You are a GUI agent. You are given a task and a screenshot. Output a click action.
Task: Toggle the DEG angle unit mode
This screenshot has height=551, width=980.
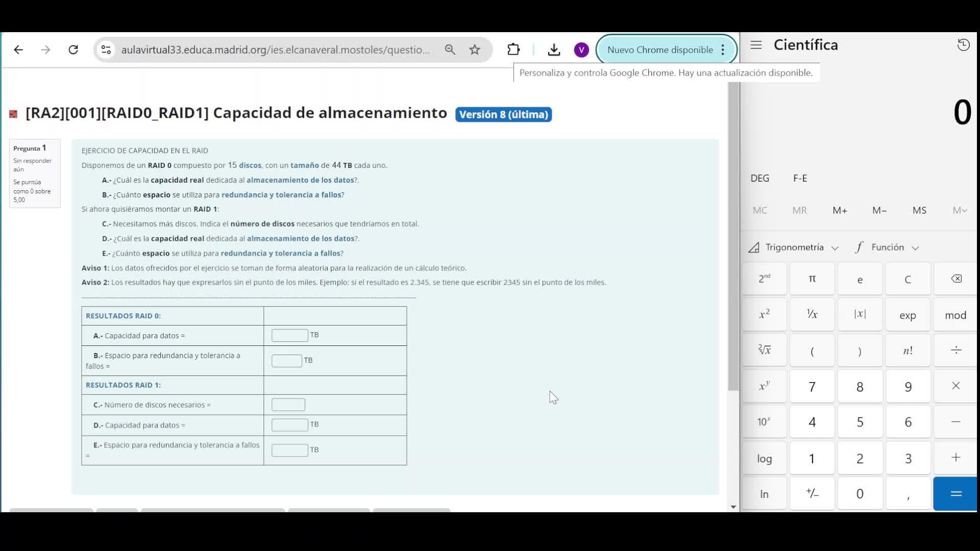(x=759, y=178)
